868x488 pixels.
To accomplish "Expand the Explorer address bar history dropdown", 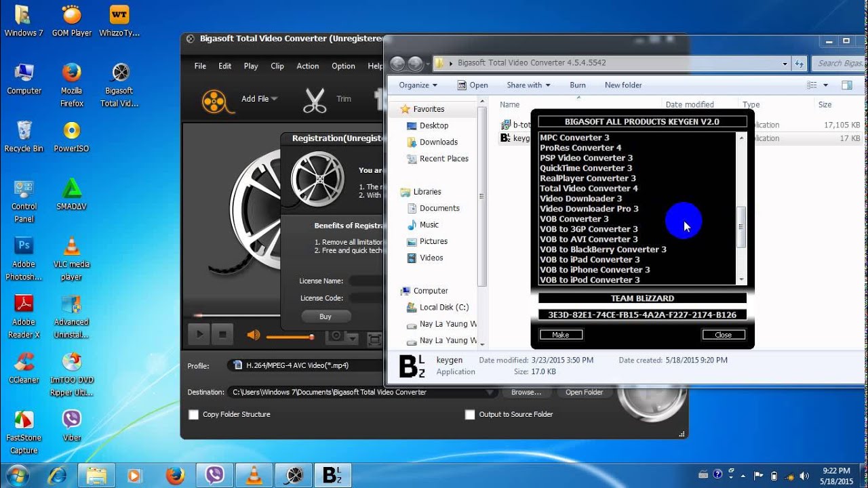I will click(x=785, y=63).
